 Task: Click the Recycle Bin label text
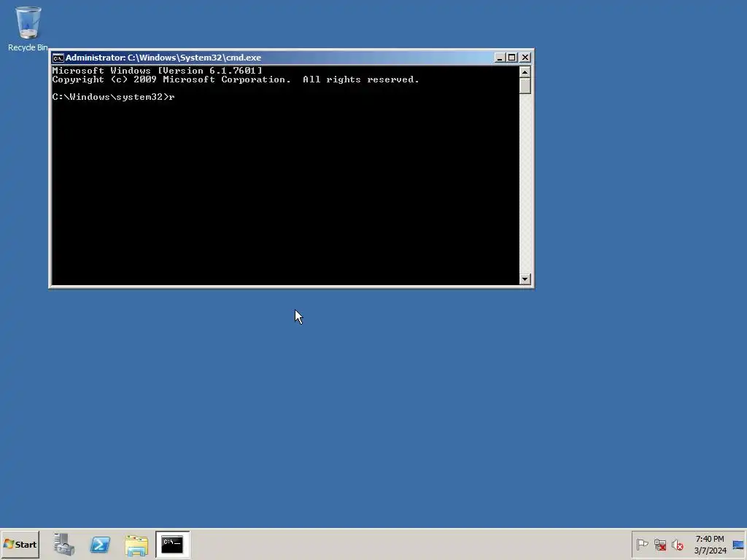coord(28,47)
